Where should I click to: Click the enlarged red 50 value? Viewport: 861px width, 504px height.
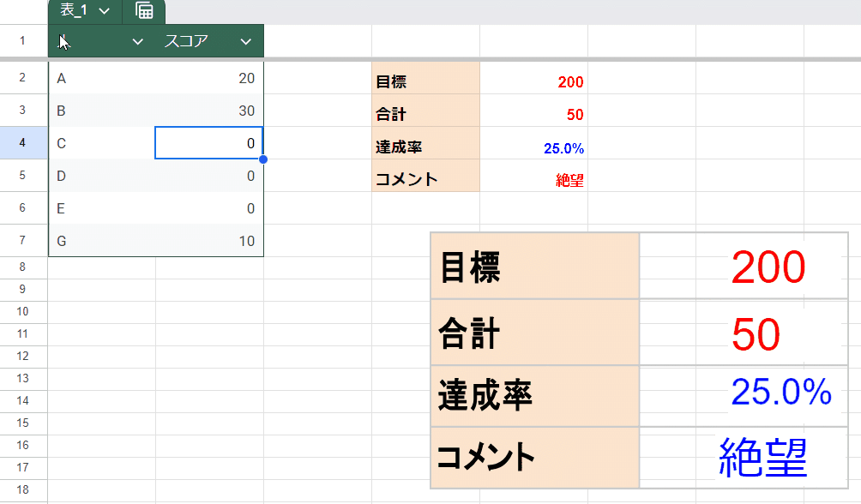tap(756, 334)
